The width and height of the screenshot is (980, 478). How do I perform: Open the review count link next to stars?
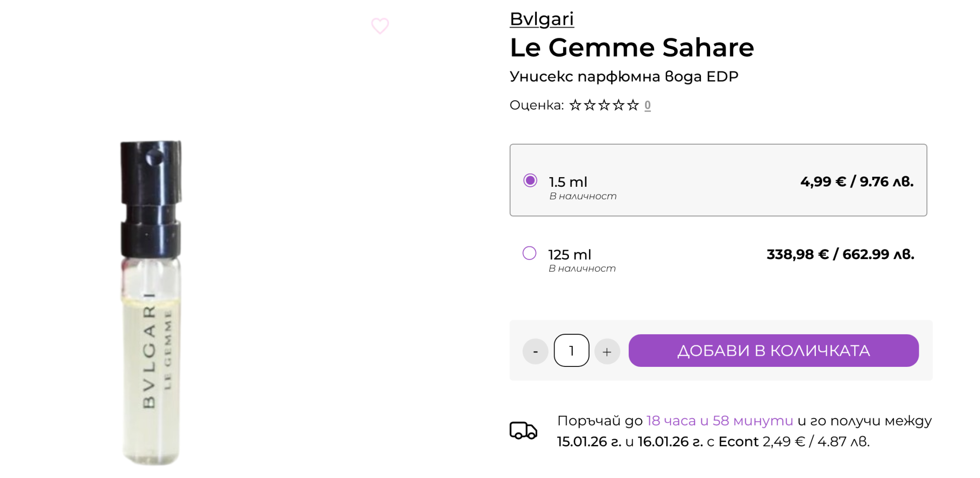pos(647,105)
